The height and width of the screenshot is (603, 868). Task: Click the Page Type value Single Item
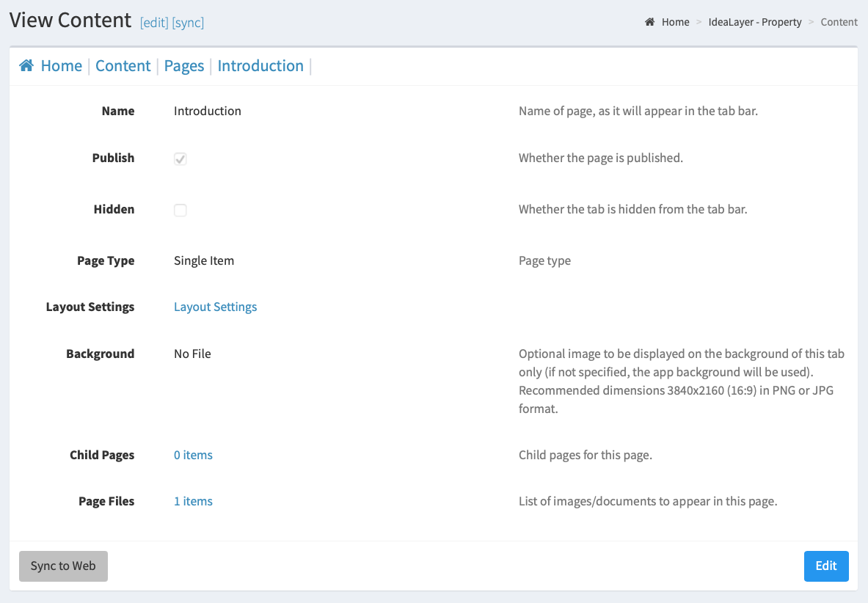tap(204, 260)
